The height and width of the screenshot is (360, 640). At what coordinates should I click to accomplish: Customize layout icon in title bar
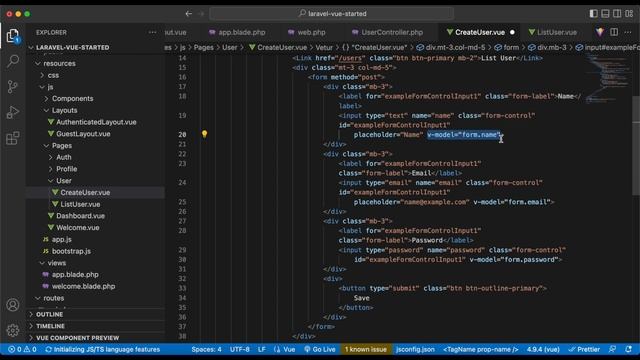coord(629,13)
